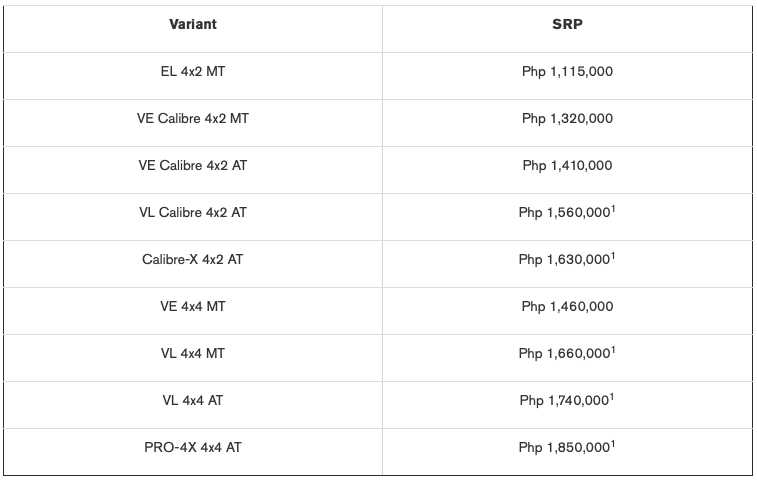Click the Php 1,460,000 price
757x482 pixels.
click(567, 306)
